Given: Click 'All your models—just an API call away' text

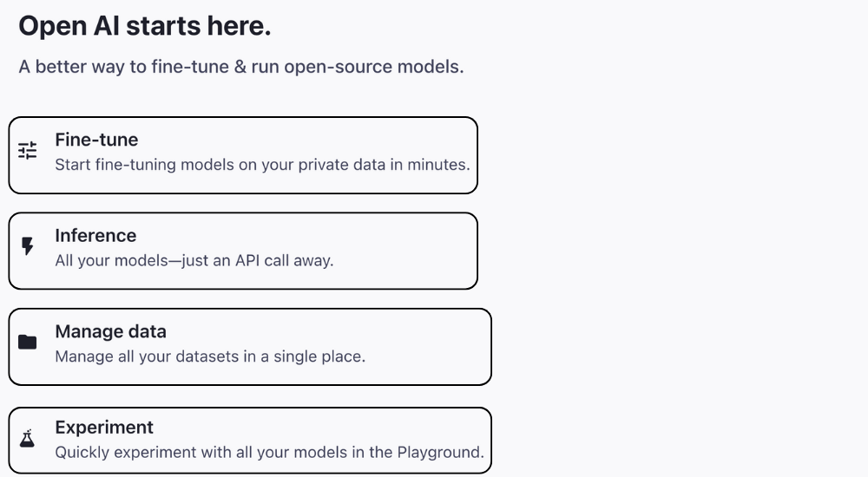Looking at the screenshot, I should click(194, 260).
